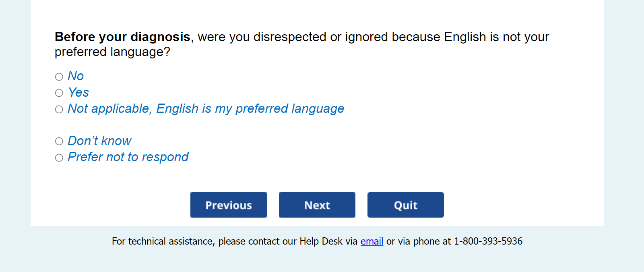
Task: Click the 'Yes' answer label text
Action: 78,92
